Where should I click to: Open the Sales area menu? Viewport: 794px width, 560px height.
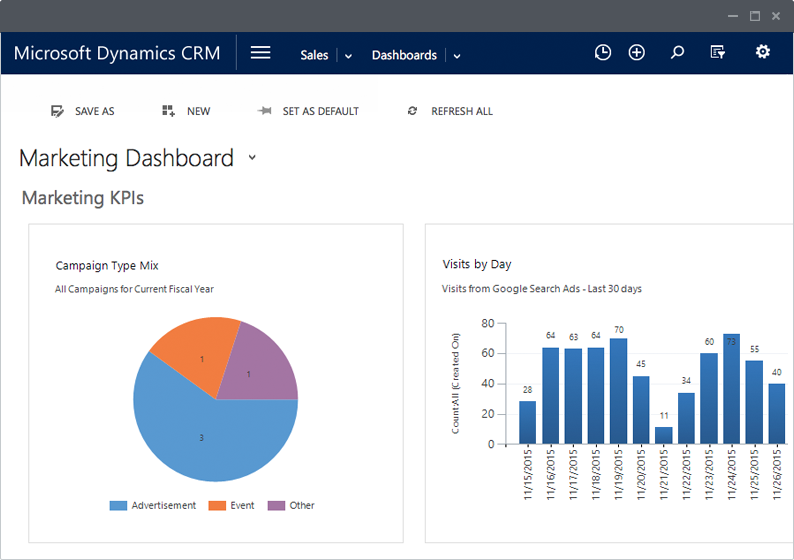click(314, 55)
